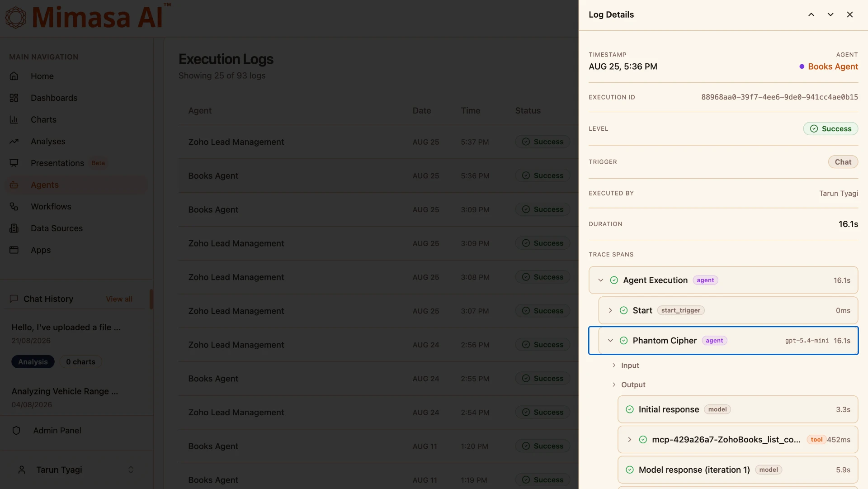The height and width of the screenshot is (489, 868).
Task: Select Agents in main navigation
Action: pyautogui.click(x=45, y=185)
